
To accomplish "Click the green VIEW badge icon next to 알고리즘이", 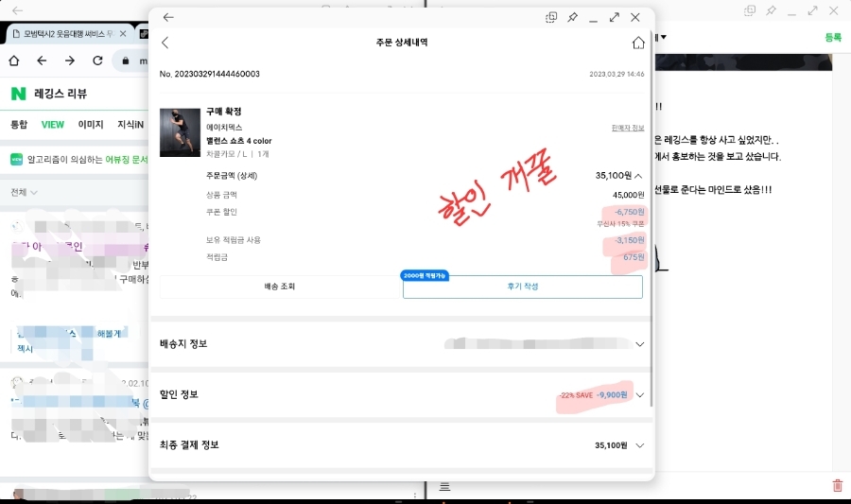I will point(17,159).
